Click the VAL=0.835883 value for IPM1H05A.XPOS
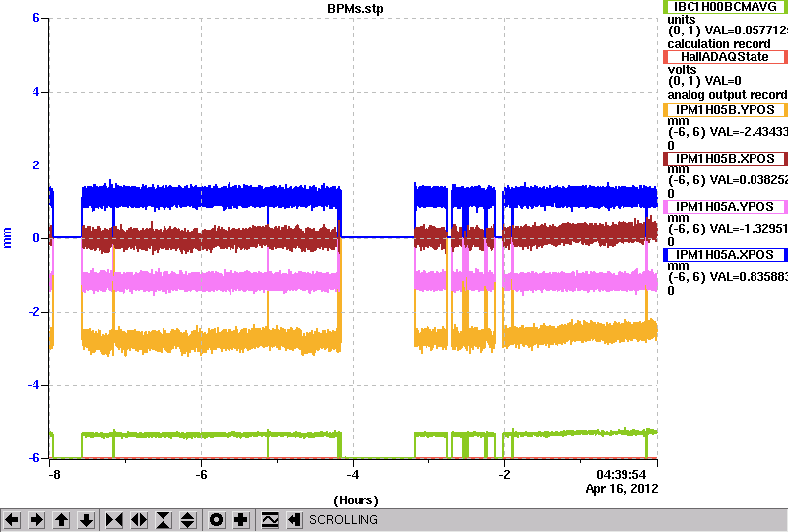788x532 pixels. point(747,277)
